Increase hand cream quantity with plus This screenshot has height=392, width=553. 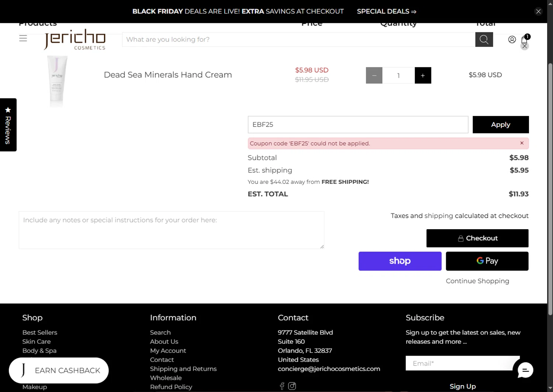423,76
